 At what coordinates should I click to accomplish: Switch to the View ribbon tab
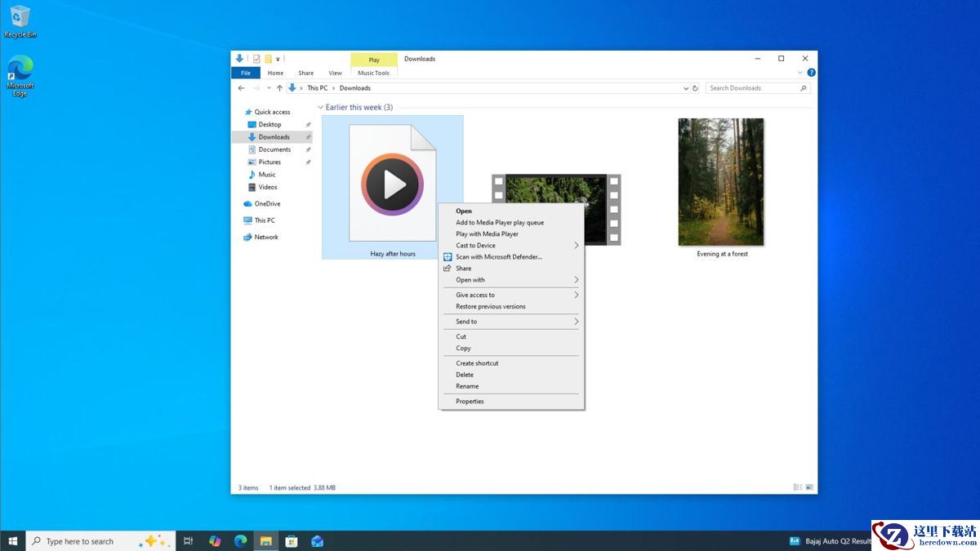pos(335,73)
